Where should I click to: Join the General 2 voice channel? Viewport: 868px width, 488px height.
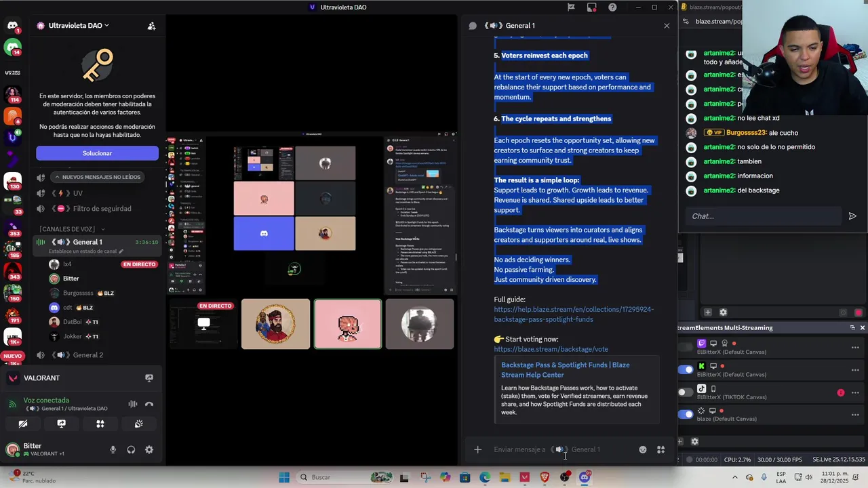click(x=97, y=355)
